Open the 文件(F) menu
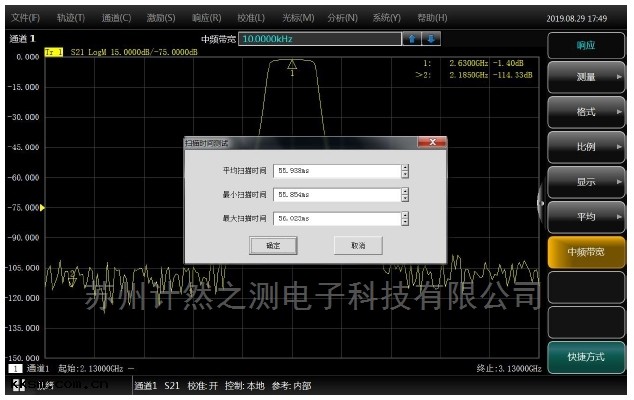The width and height of the screenshot is (634, 400). click(25, 18)
